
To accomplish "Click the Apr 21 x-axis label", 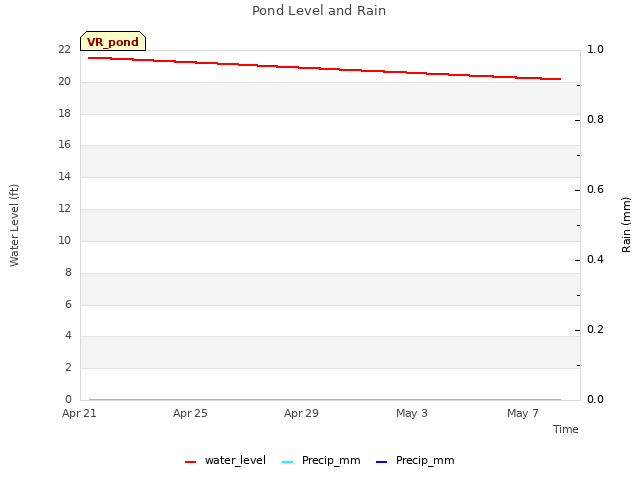I will click(79, 413).
